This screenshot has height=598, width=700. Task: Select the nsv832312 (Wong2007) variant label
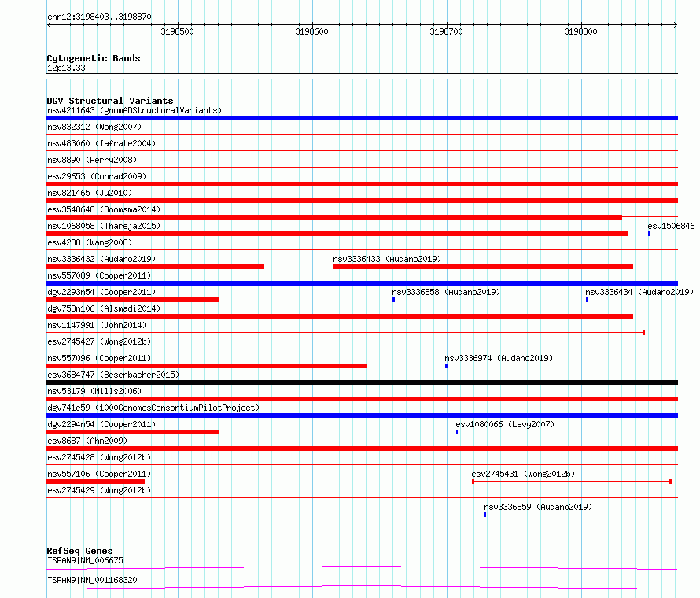pyautogui.click(x=94, y=127)
